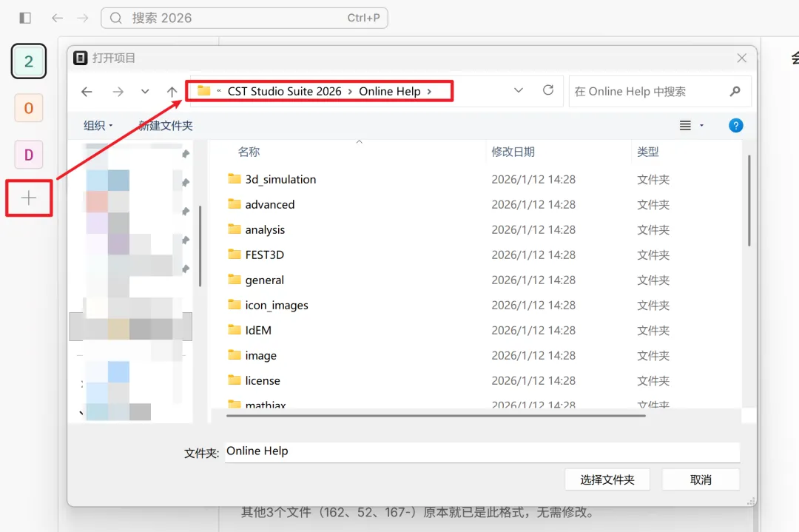The width and height of the screenshot is (799, 532).
Task: Click the horizontal scrollbar of file list
Action: click(x=436, y=415)
